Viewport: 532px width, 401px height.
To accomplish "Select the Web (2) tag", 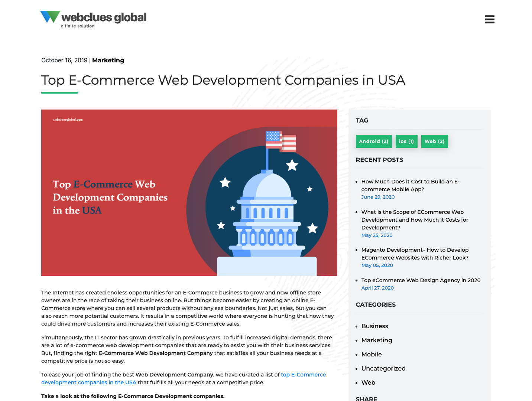I will point(434,141).
